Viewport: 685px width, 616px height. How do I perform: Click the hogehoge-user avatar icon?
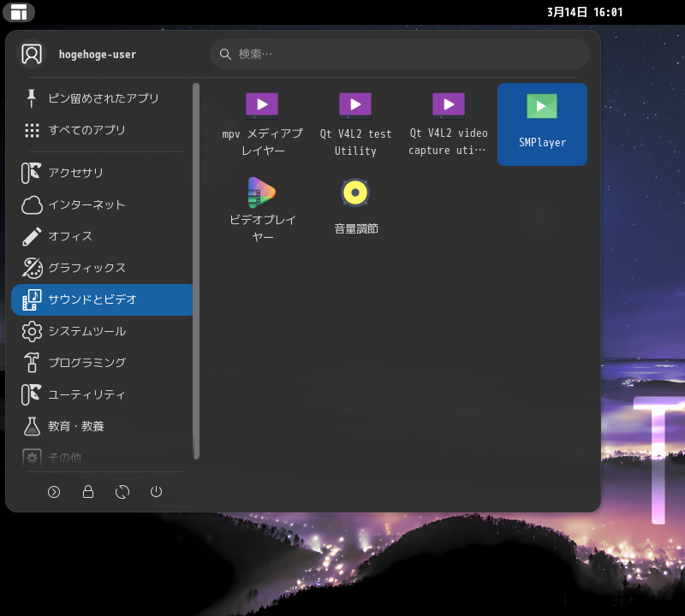32,54
